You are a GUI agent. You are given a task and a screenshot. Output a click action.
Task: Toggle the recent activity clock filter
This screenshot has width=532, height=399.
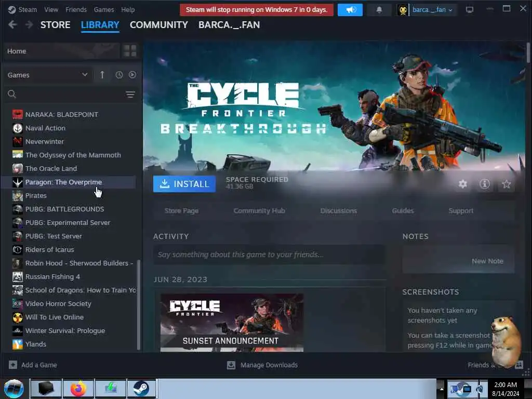click(119, 75)
